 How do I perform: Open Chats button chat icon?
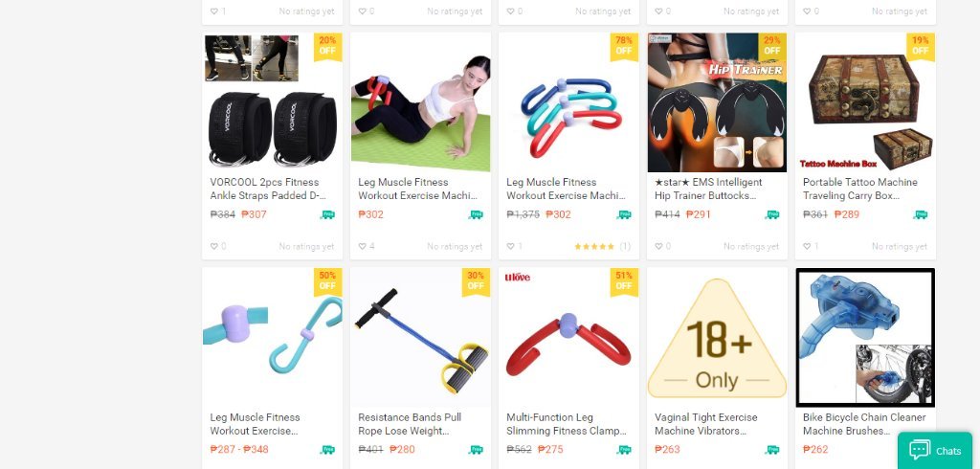click(x=920, y=450)
